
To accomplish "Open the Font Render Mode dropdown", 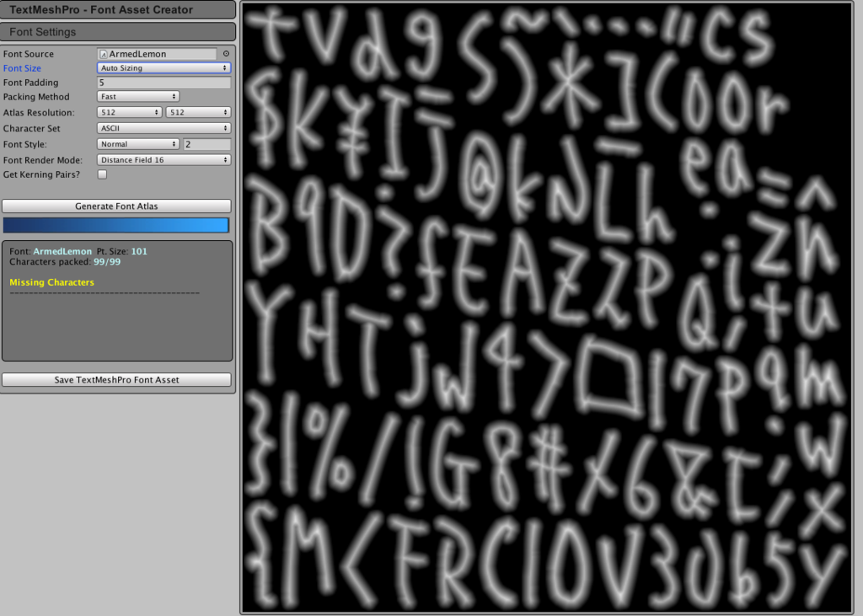I will pos(163,159).
